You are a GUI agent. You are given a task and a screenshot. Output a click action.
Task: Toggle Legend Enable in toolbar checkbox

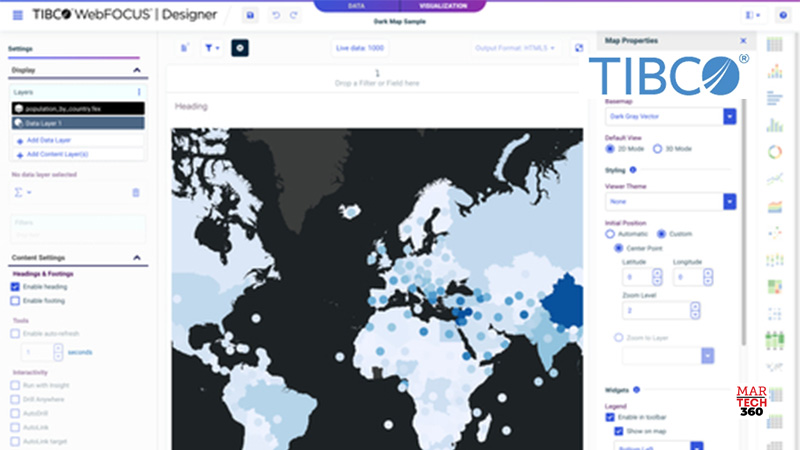610,417
